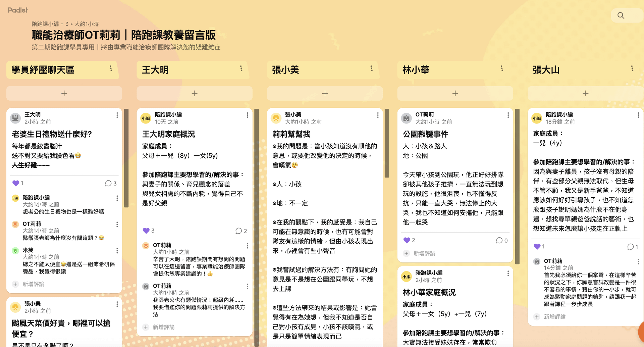Open options for 米笑's comment
644x347 pixels.
(117, 251)
